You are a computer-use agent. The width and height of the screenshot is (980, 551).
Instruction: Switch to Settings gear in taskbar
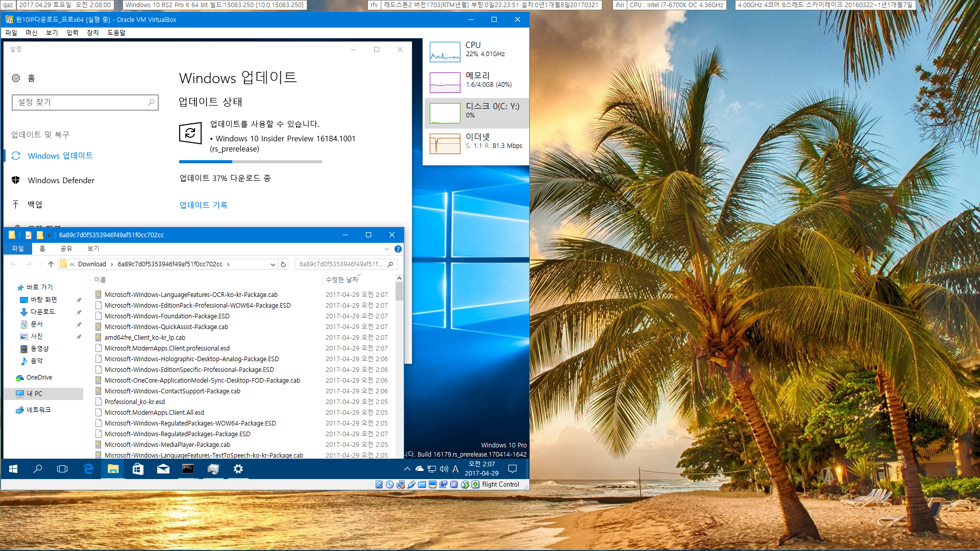click(x=238, y=469)
